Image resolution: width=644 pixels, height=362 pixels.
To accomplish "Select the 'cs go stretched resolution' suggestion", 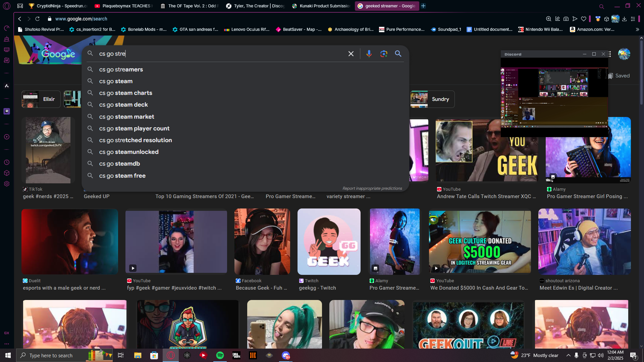I will (x=136, y=140).
